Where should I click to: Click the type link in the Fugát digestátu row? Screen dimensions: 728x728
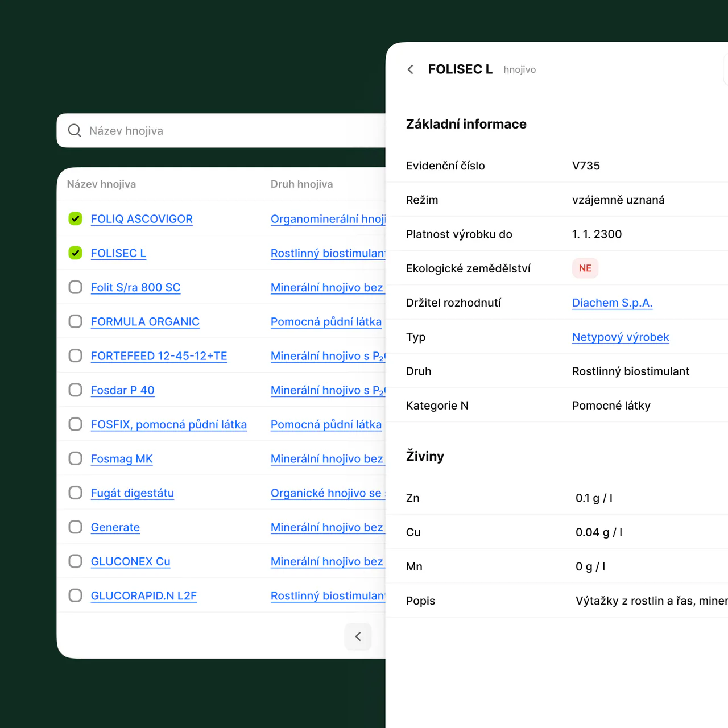tap(328, 493)
